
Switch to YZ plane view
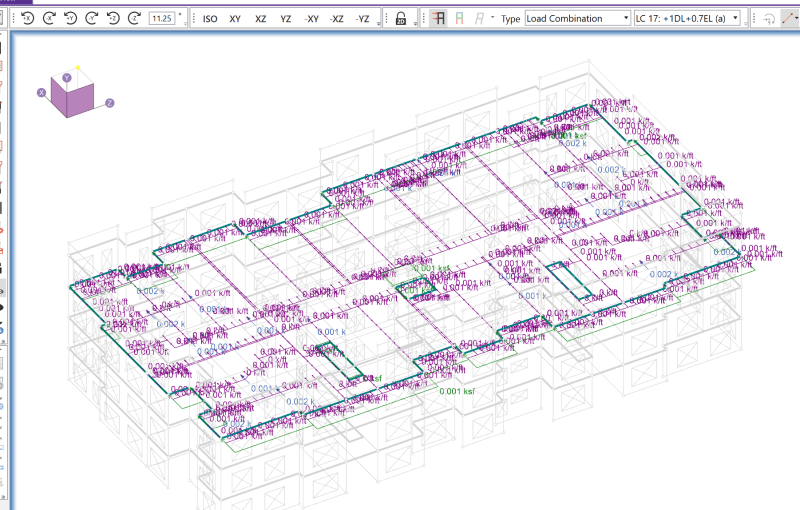[286, 19]
